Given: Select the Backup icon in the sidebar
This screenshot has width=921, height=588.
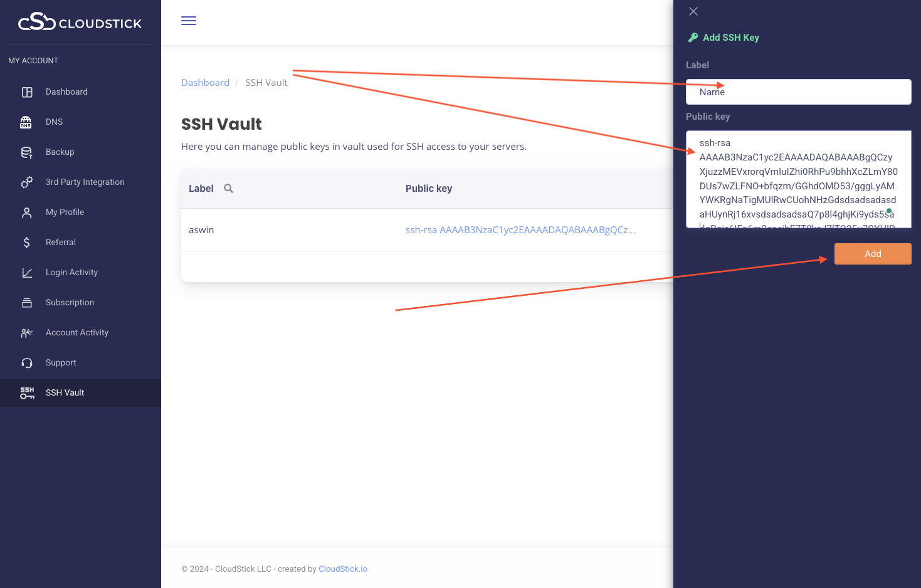Looking at the screenshot, I should (x=26, y=152).
